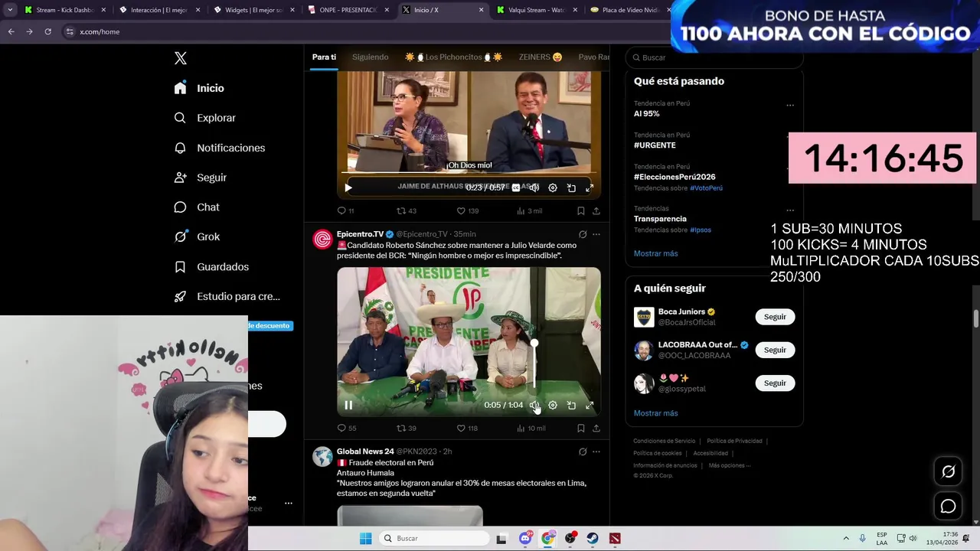Open the X logo home link
This screenshot has height=551, width=980.
click(x=180, y=58)
